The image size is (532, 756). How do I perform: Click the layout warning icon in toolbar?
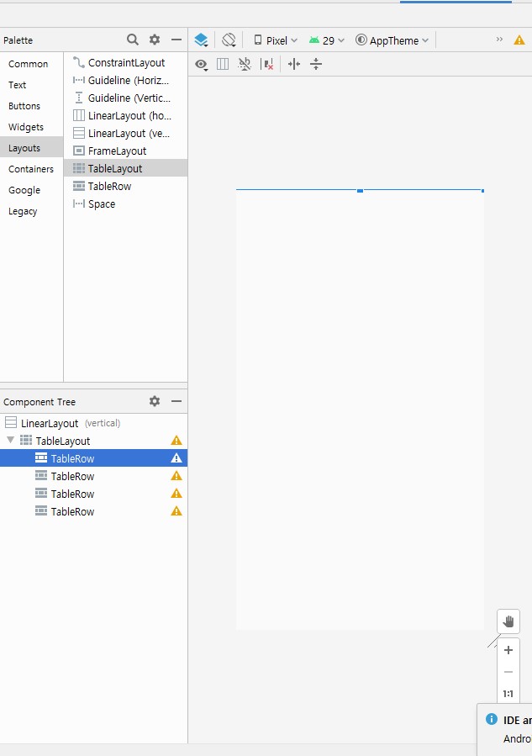519,40
